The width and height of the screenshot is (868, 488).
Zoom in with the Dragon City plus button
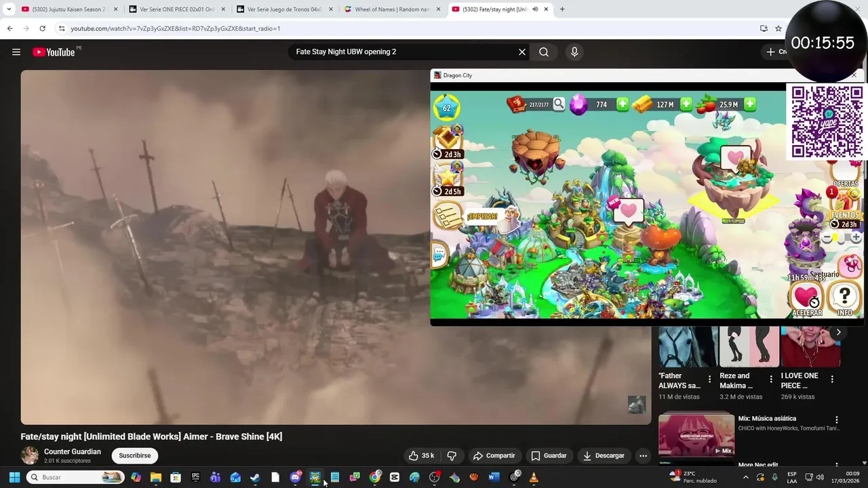coord(856,238)
